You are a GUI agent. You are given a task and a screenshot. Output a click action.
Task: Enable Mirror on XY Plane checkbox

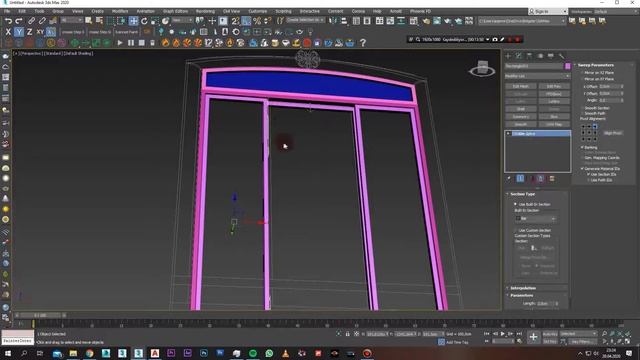582,79
